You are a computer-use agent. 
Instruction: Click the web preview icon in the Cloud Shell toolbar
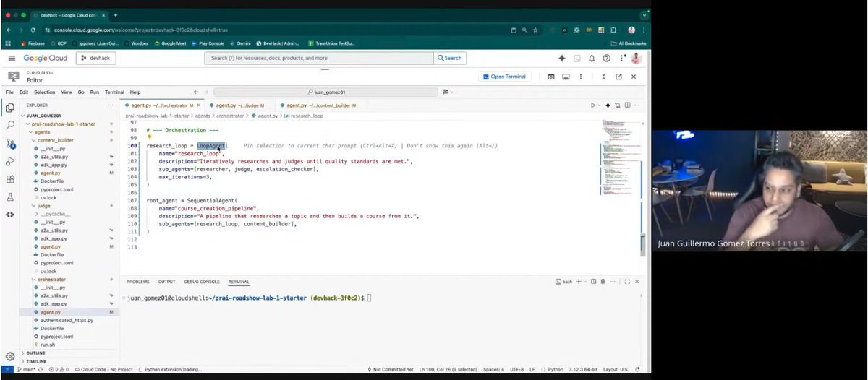550,77
